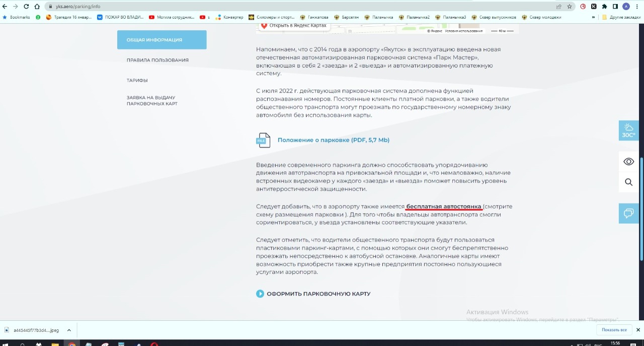Open the green "2" bookmark icon
This screenshot has height=346, width=644.
click(38, 17)
